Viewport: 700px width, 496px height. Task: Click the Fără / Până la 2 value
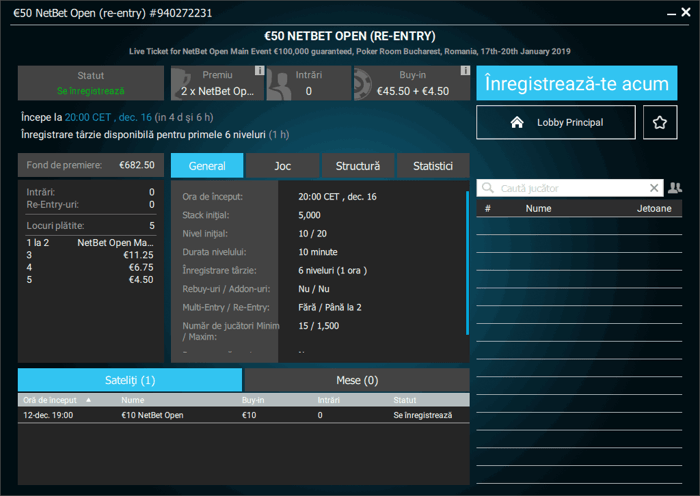330,307
